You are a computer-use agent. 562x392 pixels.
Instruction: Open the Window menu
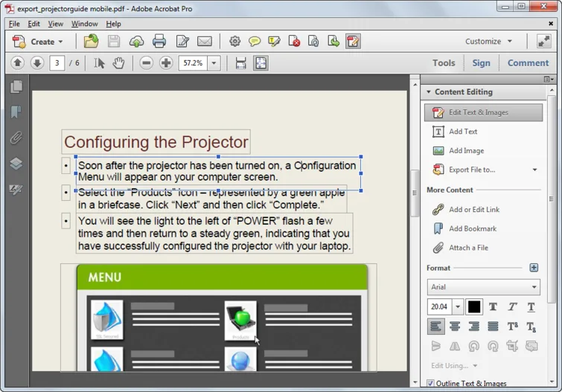pyautogui.click(x=84, y=24)
